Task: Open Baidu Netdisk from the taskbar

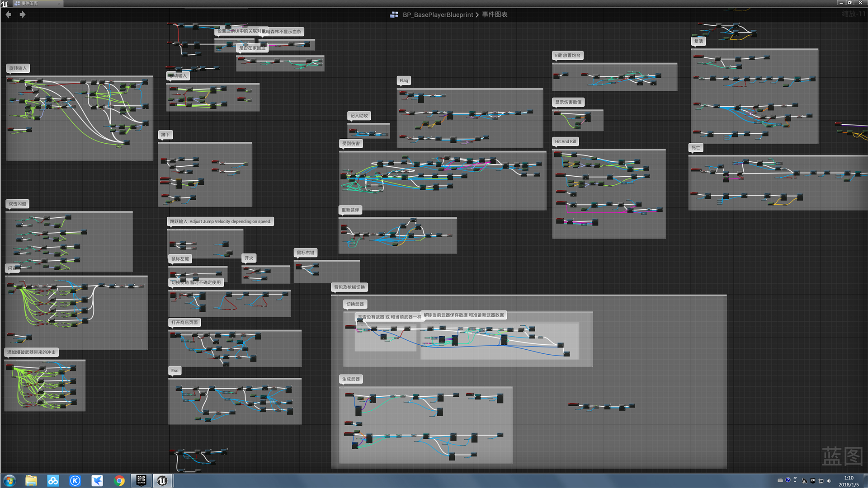Action: (53, 480)
